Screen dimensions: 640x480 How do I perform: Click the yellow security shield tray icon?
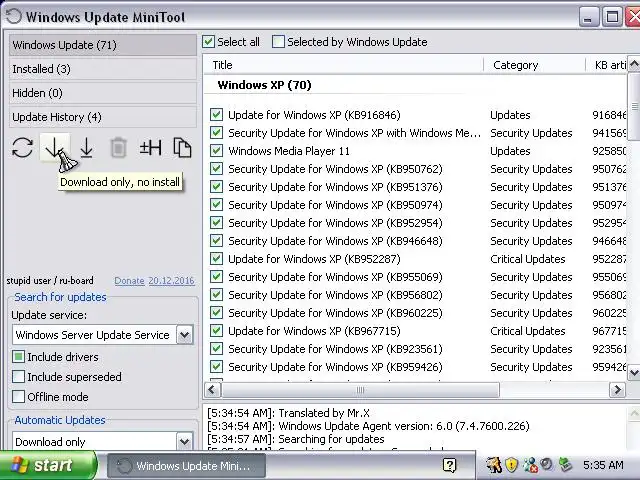point(511,464)
